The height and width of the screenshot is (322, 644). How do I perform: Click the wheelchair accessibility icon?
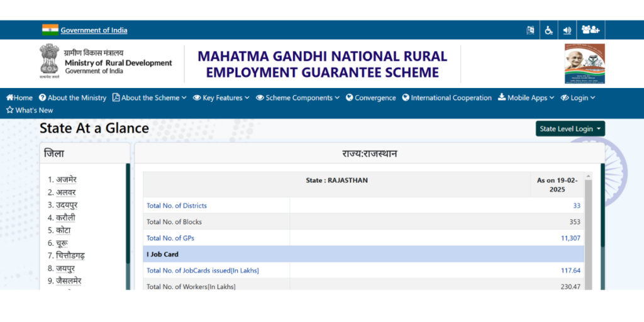pos(548,30)
